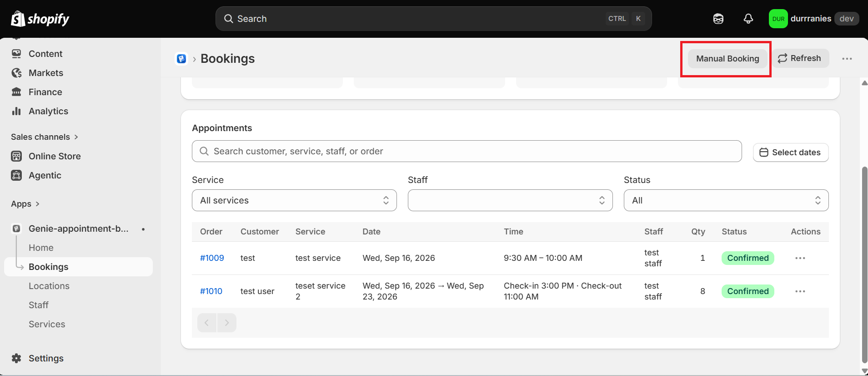Go to the next page of appointments
868x376 pixels.
click(227, 323)
